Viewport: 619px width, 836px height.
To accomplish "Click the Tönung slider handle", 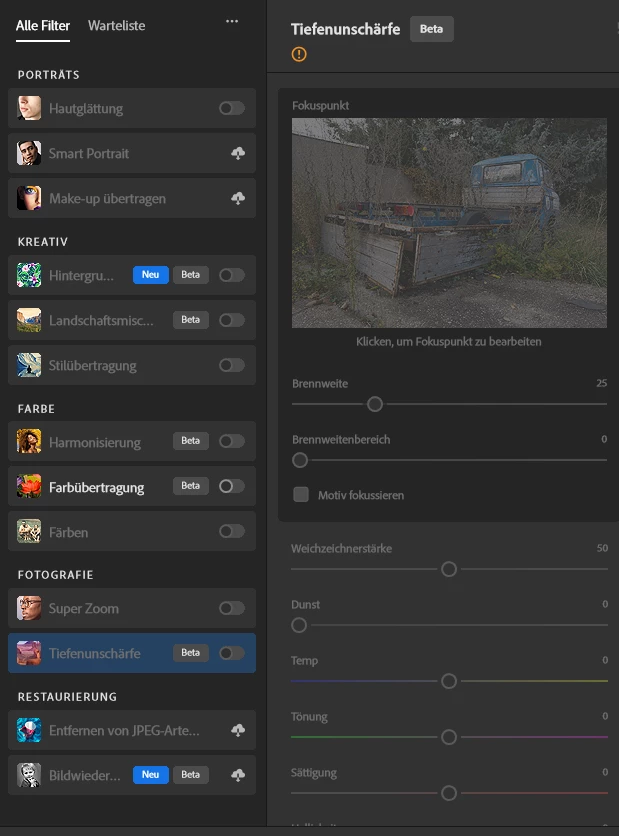I will (449, 737).
